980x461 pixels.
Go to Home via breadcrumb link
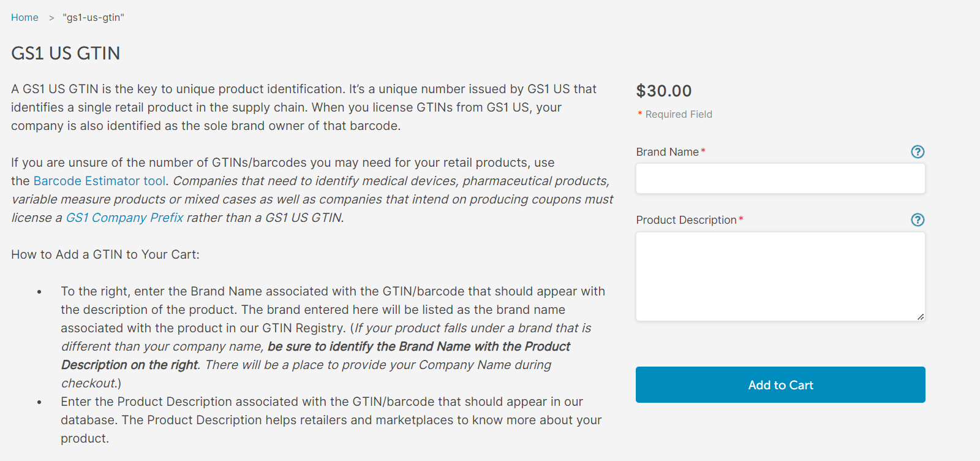point(24,17)
